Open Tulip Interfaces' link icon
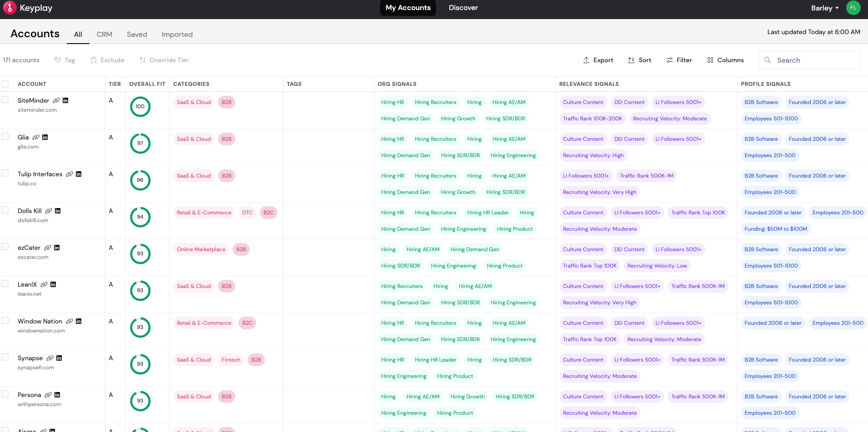Screen dimensions: 868x432 click(x=69, y=174)
